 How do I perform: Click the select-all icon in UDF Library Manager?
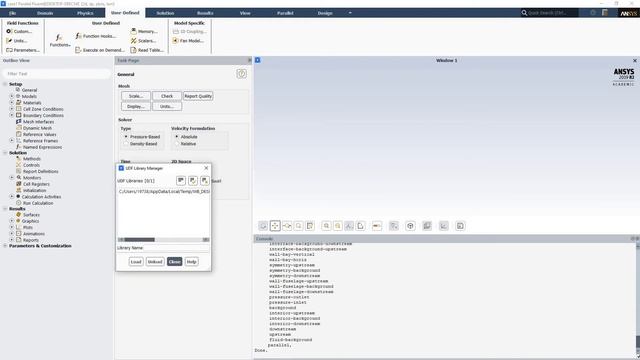point(193,180)
